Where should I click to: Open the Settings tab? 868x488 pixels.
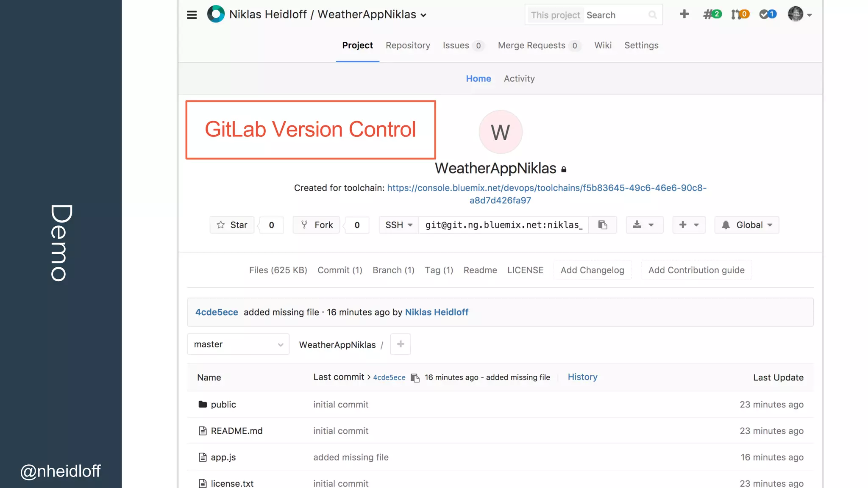point(641,45)
